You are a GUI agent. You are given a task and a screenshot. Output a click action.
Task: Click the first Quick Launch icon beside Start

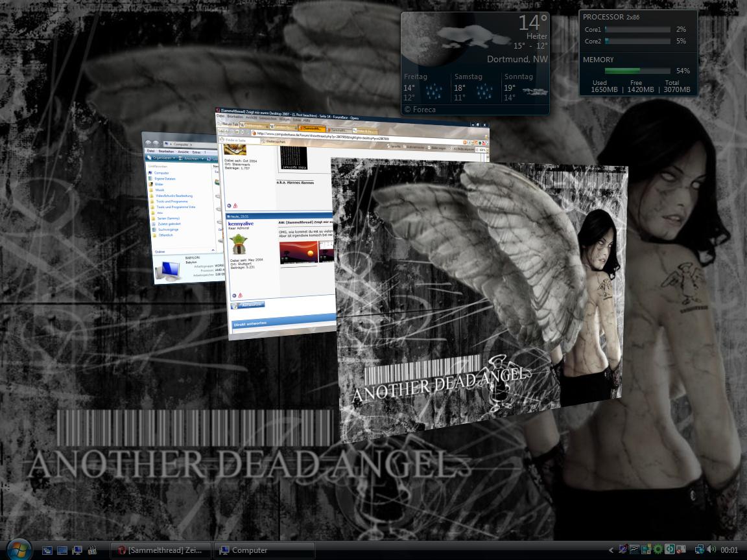click(x=47, y=550)
